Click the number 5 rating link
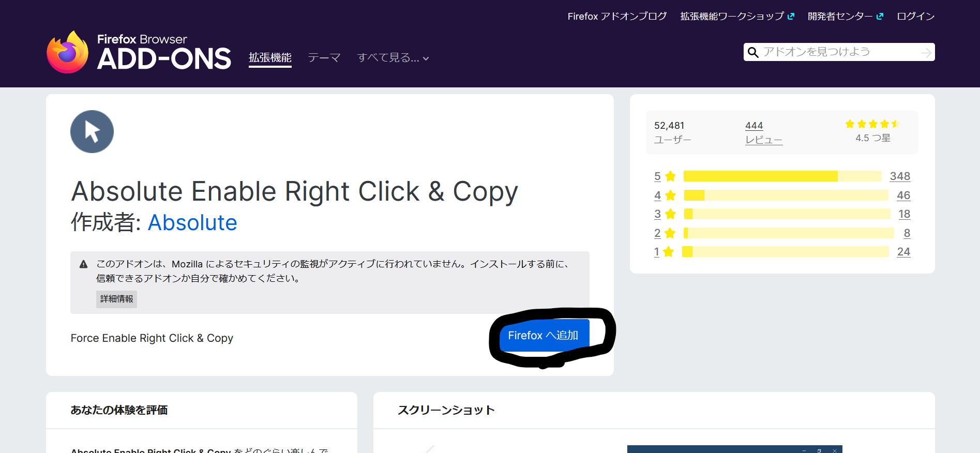980x453 pixels. coord(657,176)
